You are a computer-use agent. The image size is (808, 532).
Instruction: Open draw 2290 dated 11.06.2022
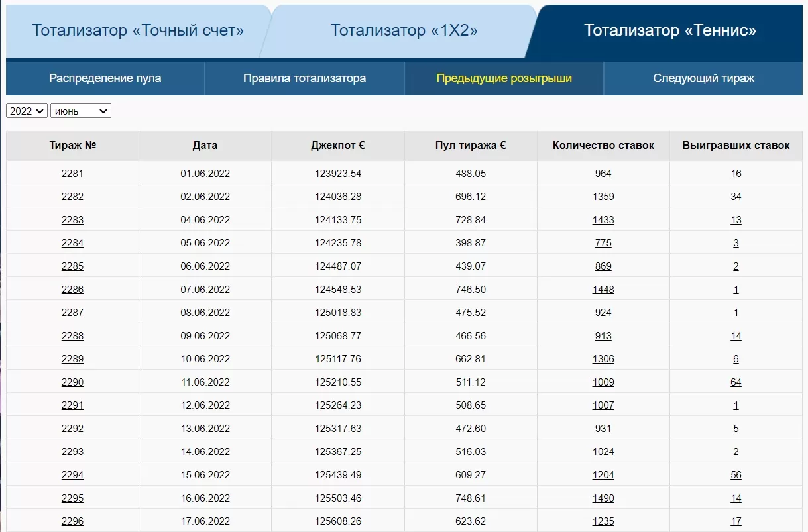[72, 382]
